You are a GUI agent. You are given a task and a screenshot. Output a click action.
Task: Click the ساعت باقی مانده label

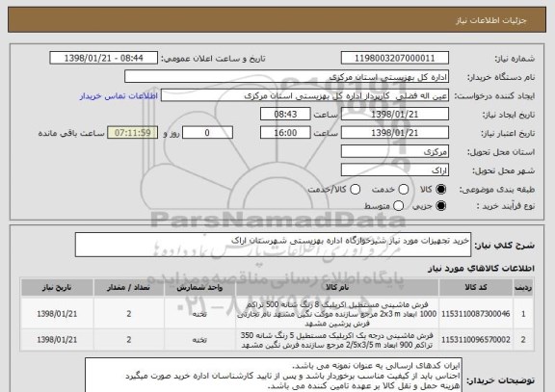pos(71,133)
